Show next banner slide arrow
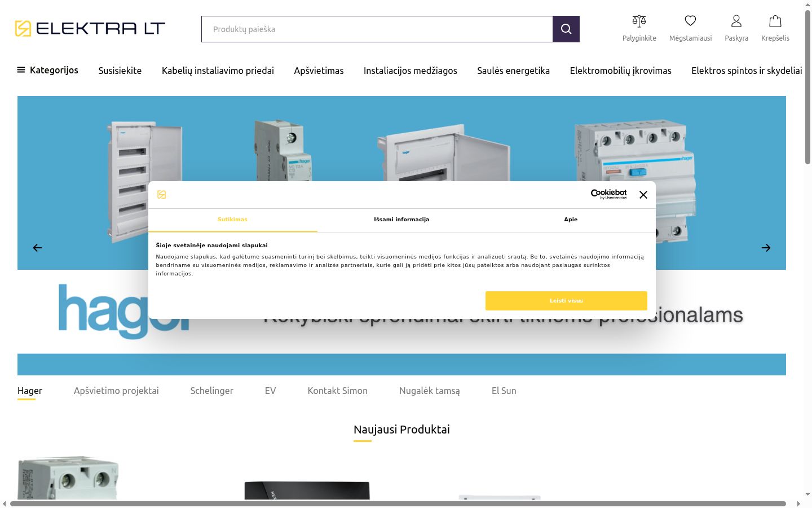The image size is (812, 508). tap(766, 248)
